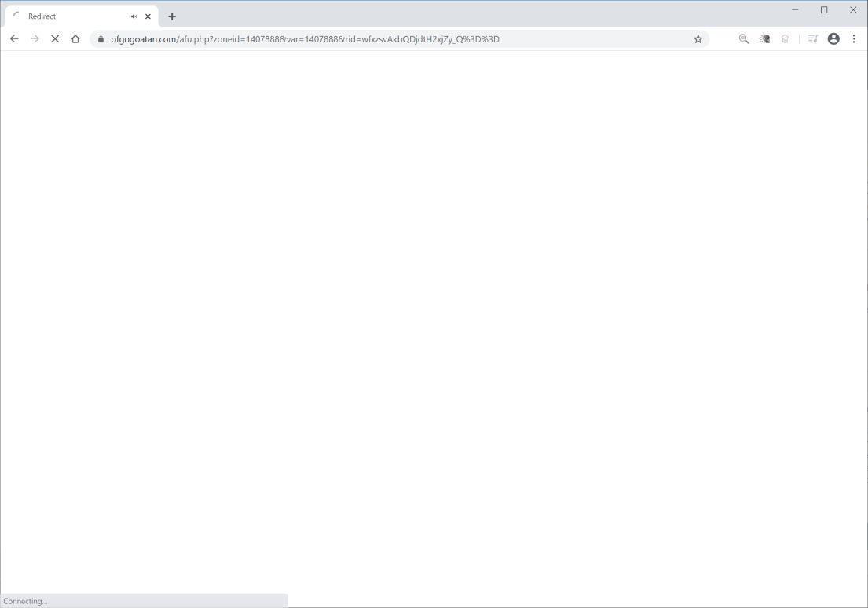Click the second extension icon in the toolbar
Viewport: 868px width, 608px height.
point(764,38)
